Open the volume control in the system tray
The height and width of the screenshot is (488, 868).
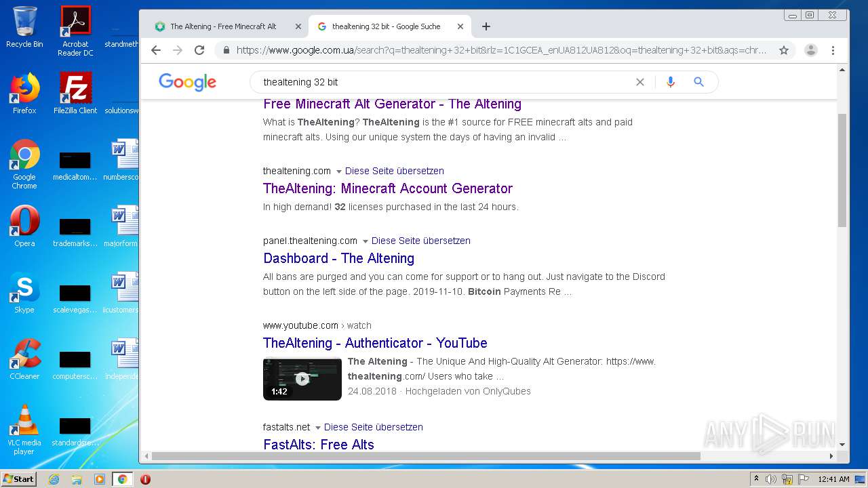point(771,479)
